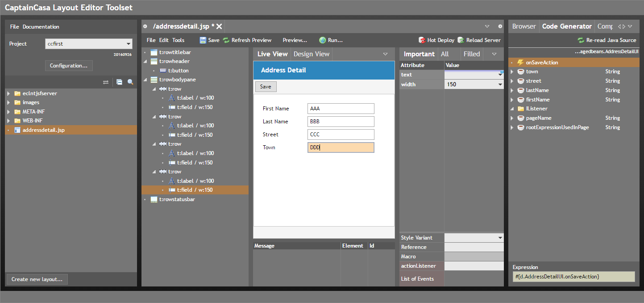Click the Hot Deploy icon
Viewport: 644px width, 303px height.
click(x=422, y=40)
